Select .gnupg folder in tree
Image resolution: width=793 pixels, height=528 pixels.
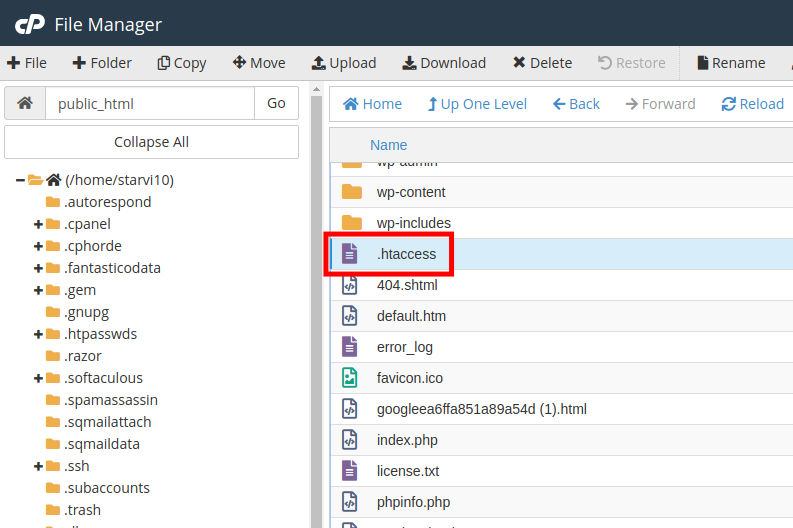tap(86, 312)
